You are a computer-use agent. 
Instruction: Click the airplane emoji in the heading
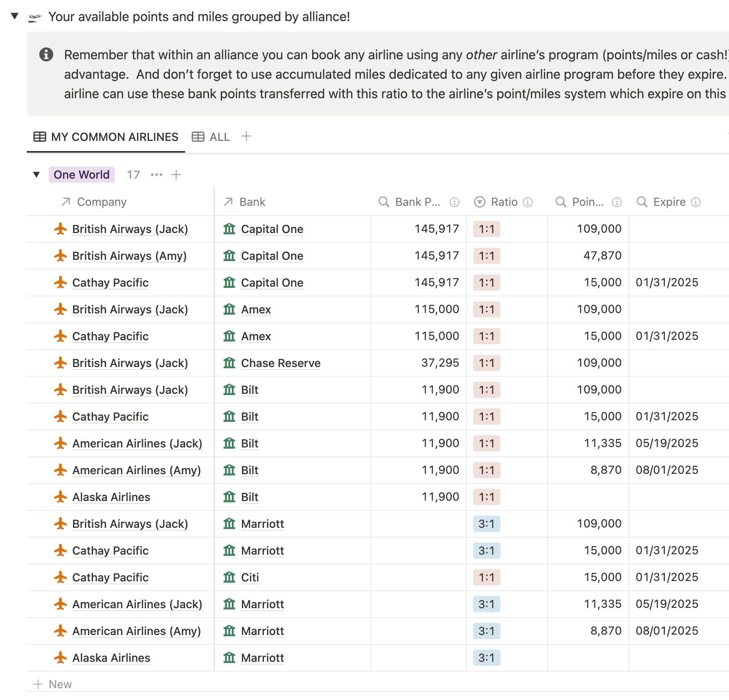(35, 17)
